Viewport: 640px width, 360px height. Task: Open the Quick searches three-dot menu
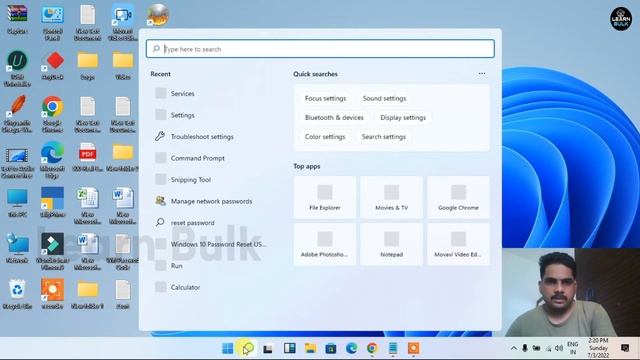[482, 74]
